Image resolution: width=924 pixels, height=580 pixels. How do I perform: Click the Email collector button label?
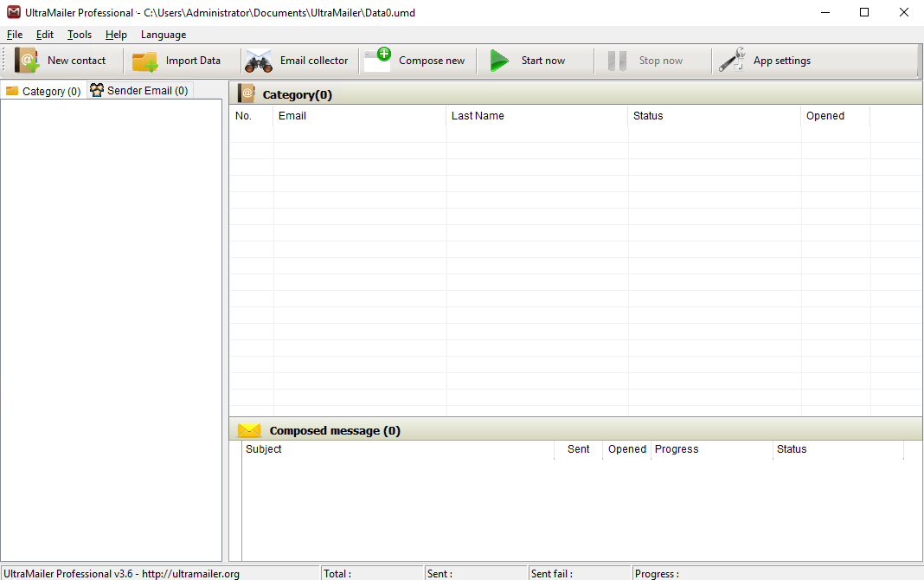(314, 60)
